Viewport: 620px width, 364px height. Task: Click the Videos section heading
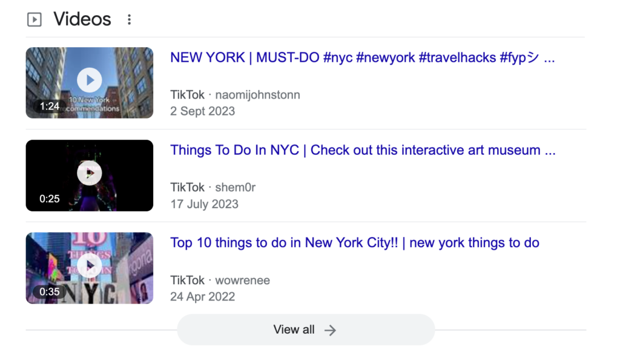pos(82,19)
